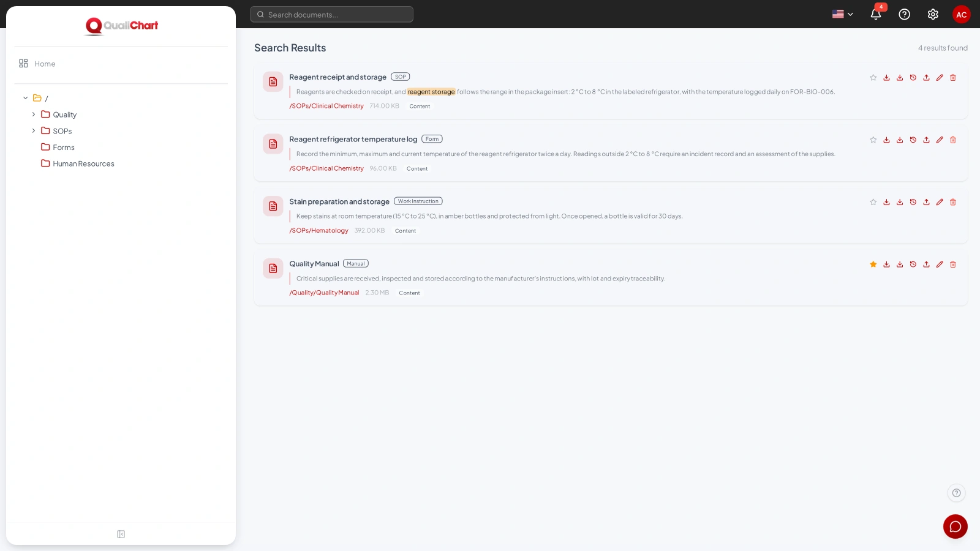Open the help question mark in top bar
The height and width of the screenshot is (551, 980).
click(x=904, y=14)
